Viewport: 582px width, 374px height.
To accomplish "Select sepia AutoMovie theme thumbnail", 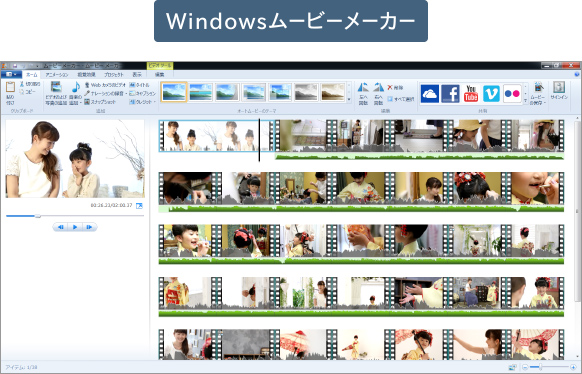I will [333, 92].
